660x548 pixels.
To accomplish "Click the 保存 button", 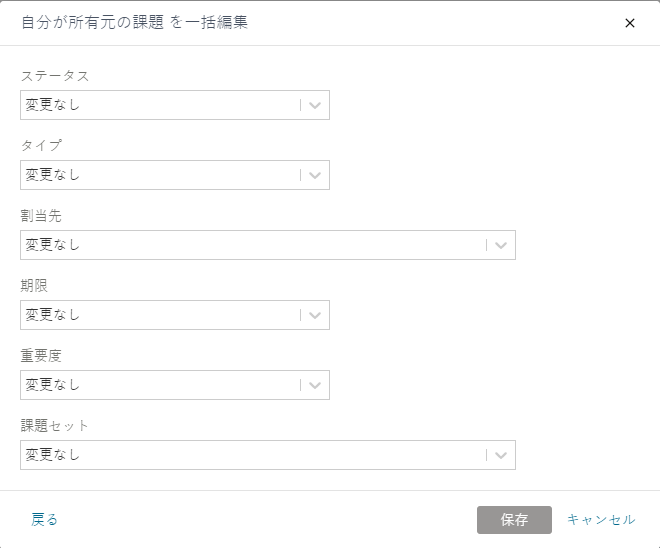I will tap(514, 520).
